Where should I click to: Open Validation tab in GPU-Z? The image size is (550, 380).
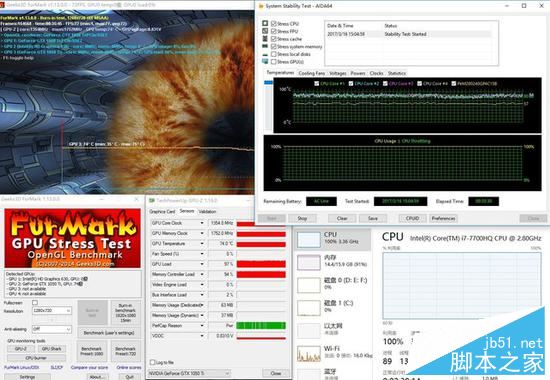click(x=207, y=212)
